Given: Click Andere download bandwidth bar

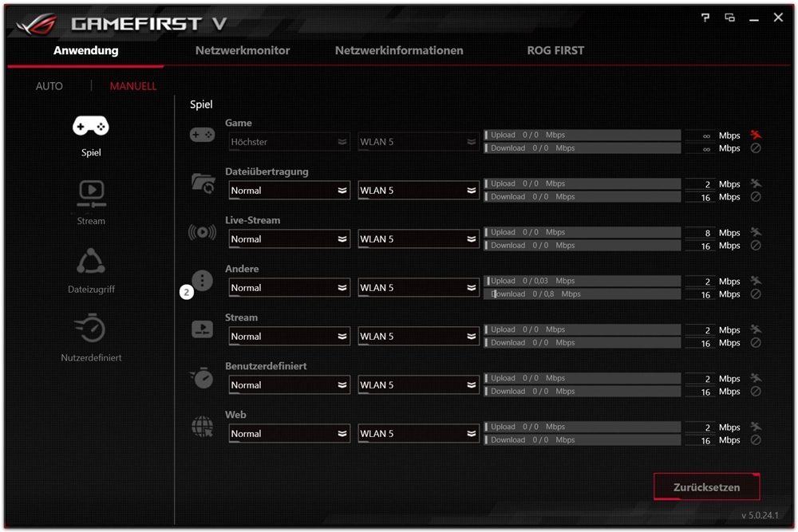Looking at the screenshot, I should 583,294.
